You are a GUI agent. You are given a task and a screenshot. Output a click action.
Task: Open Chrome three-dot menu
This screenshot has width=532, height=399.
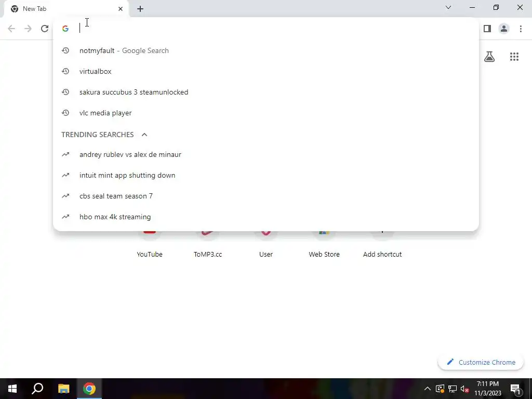tap(521, 29)
